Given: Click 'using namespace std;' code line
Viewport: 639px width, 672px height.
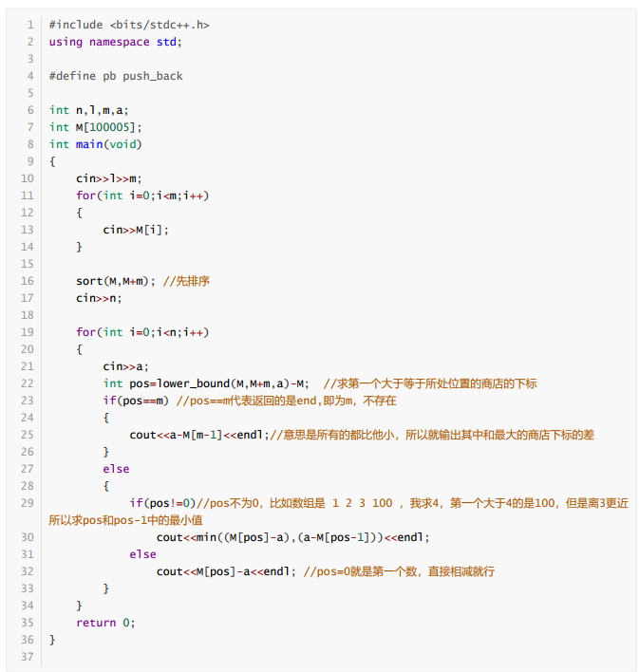Looking at the screenshot, I should coord(116,42).
